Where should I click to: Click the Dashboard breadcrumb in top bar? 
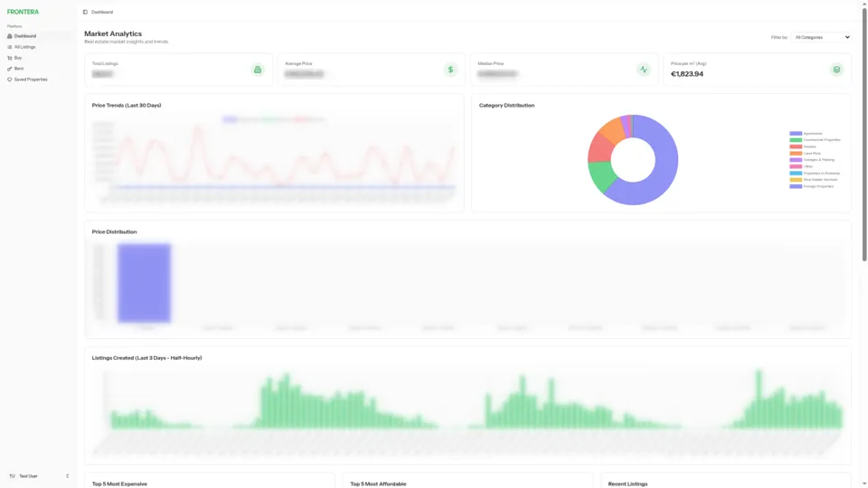click(x=102, y=12)
